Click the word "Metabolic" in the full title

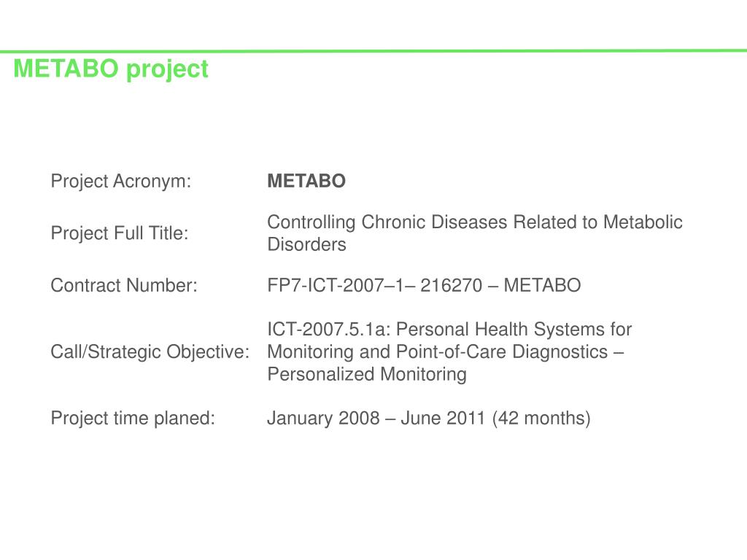click(x=643, y=222)
